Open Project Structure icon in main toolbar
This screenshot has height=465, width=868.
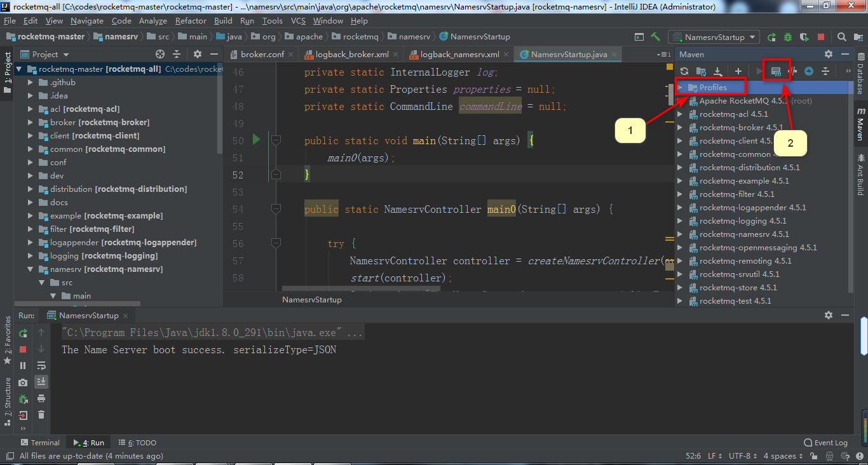[x=858, y=37]
